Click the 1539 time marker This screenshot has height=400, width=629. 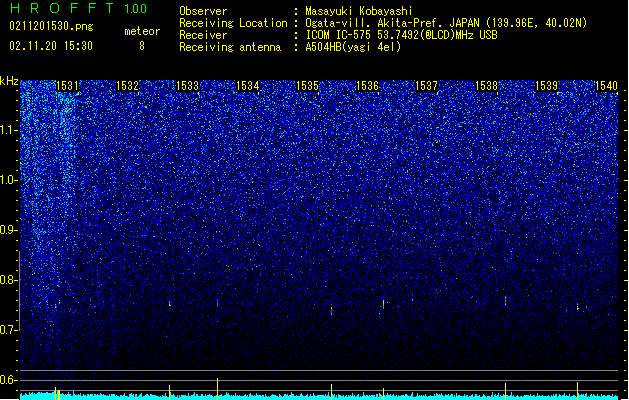coord(547,85)
